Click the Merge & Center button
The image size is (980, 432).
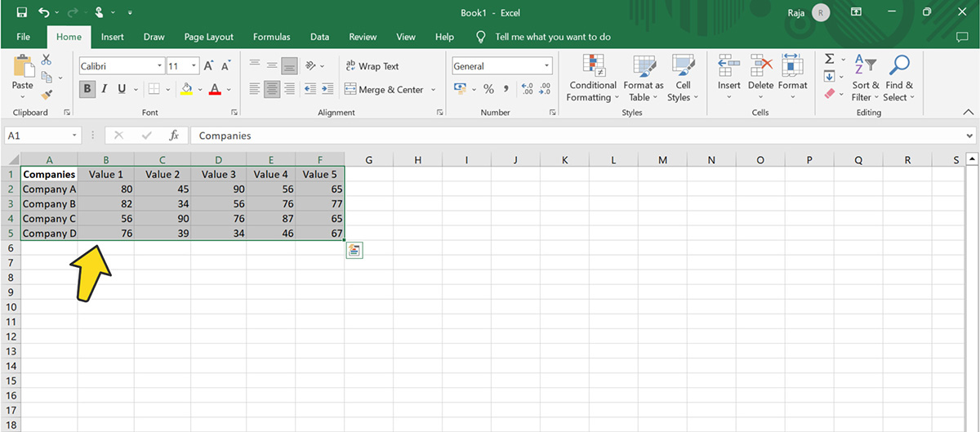point(385,90)
